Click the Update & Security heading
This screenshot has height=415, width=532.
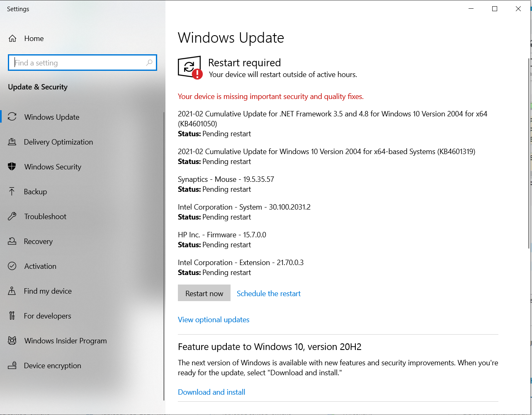tap(38, 87)
